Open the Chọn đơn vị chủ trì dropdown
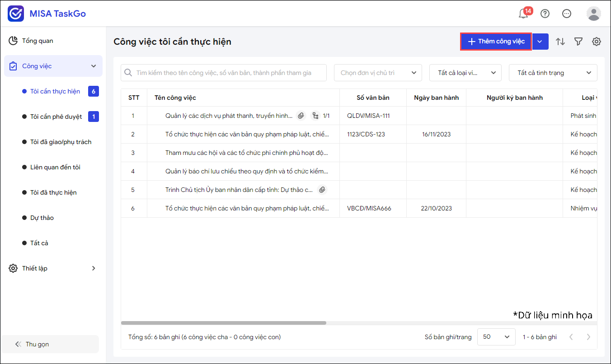This screenshot has height=364, width=611. tap(378, 73)
